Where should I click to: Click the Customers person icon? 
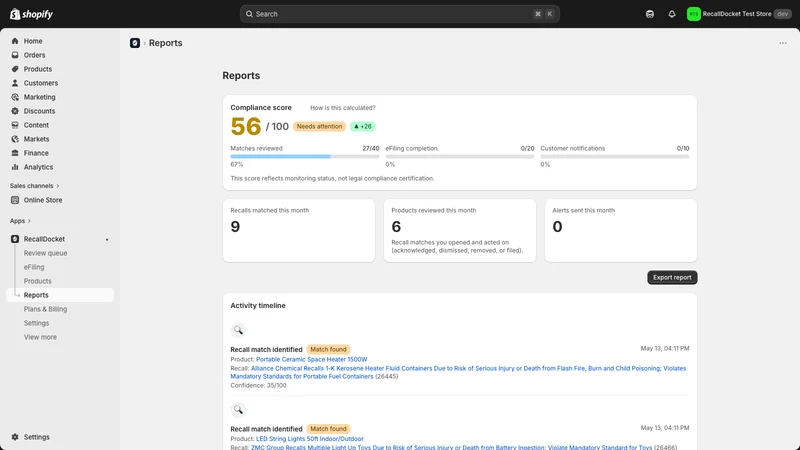pos(15,83)
